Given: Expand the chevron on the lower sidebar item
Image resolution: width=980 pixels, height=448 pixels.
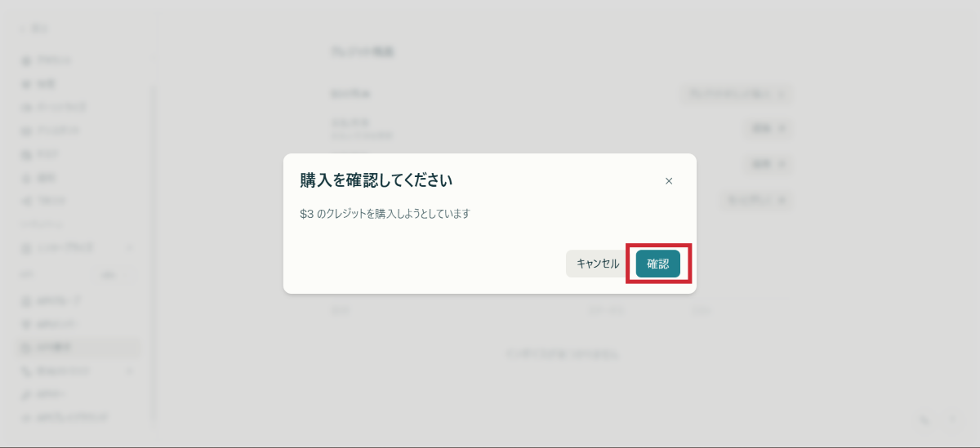Looking at the screenshot, I should [129, 370].
